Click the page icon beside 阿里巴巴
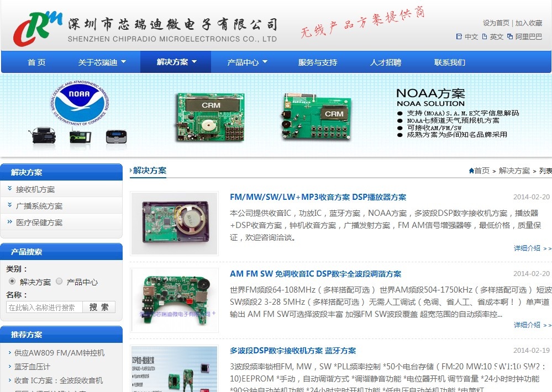Viewport: 552px width, 392px height. click(510, 36)
